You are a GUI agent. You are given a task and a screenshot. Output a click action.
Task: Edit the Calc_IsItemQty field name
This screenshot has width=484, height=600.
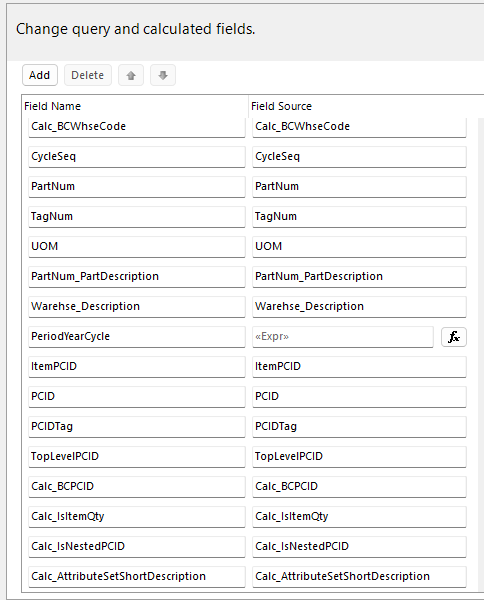tap(137, 517)
